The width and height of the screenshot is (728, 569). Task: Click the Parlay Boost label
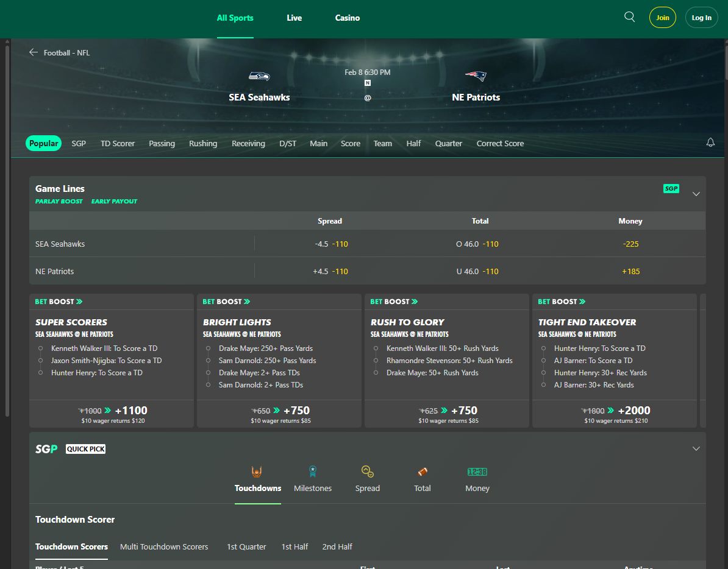point(59,201)
